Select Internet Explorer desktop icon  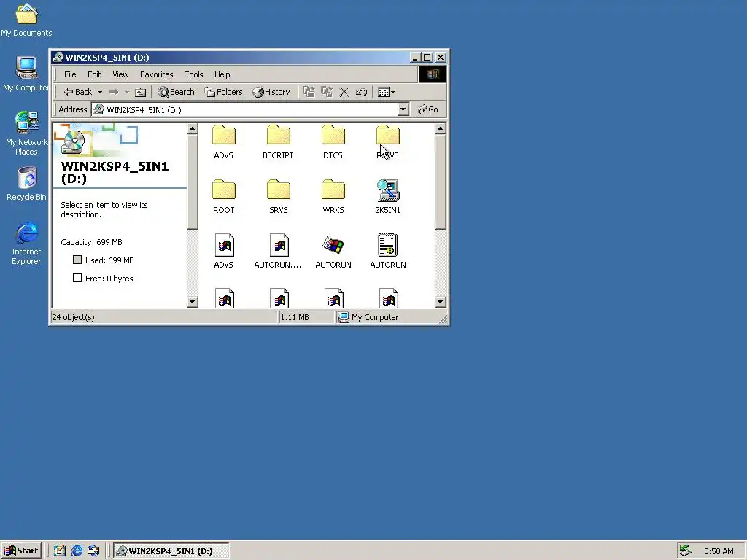click(26, 243)
